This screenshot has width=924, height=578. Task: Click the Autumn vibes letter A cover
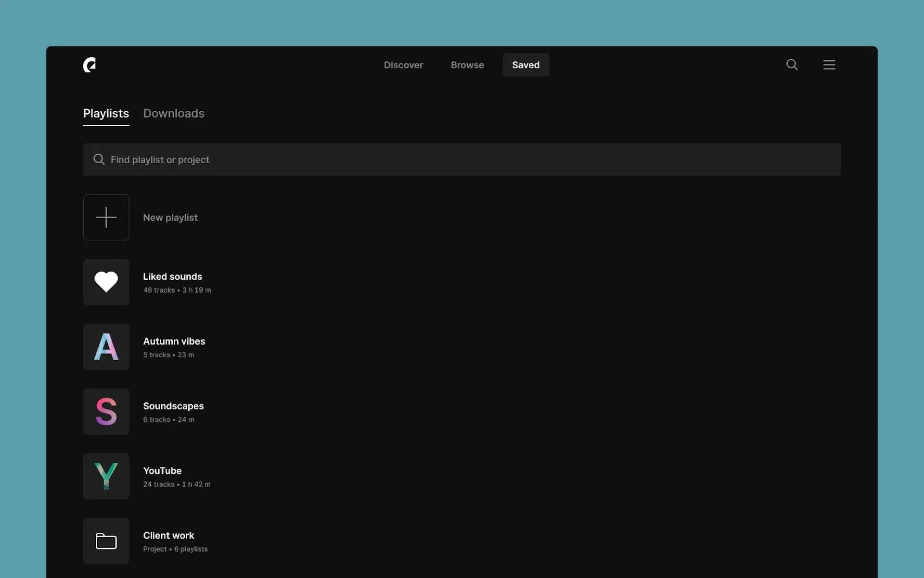pyautogui.click(x=106, y=347)
